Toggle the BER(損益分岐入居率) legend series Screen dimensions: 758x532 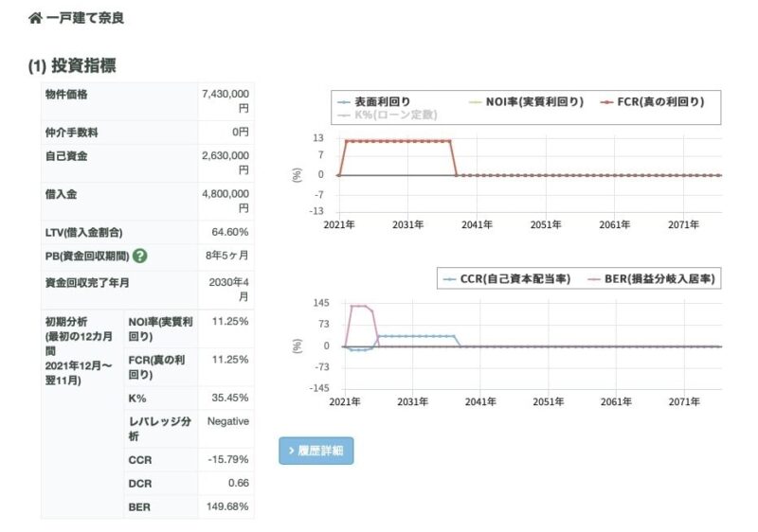651,279
